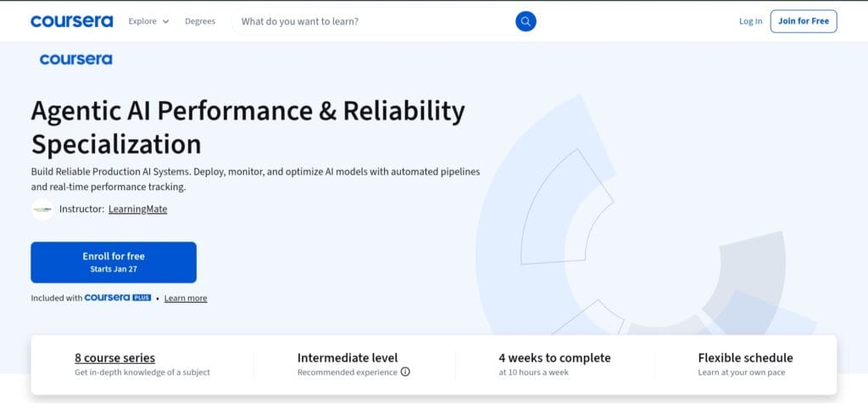The image size is (868, 408).
Task: Open the 8 course series link
Action: coord(114,358)
